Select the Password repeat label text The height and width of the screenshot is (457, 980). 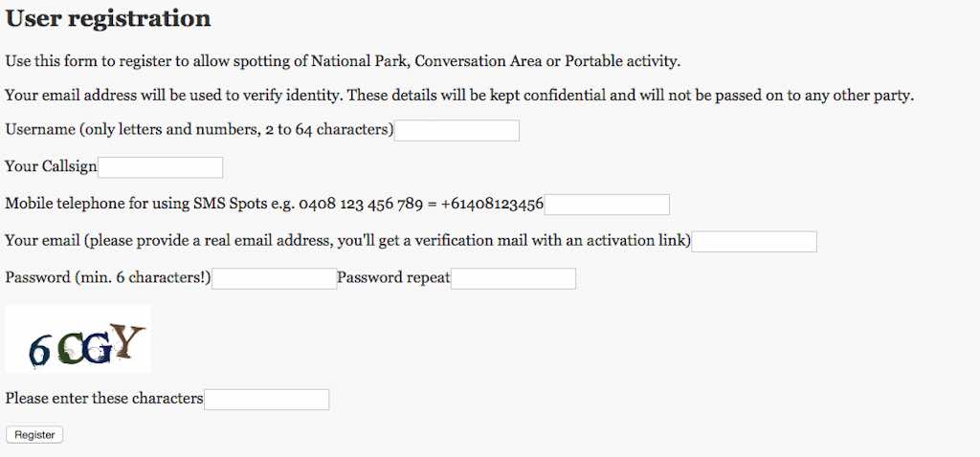click(x=393, y=277)
